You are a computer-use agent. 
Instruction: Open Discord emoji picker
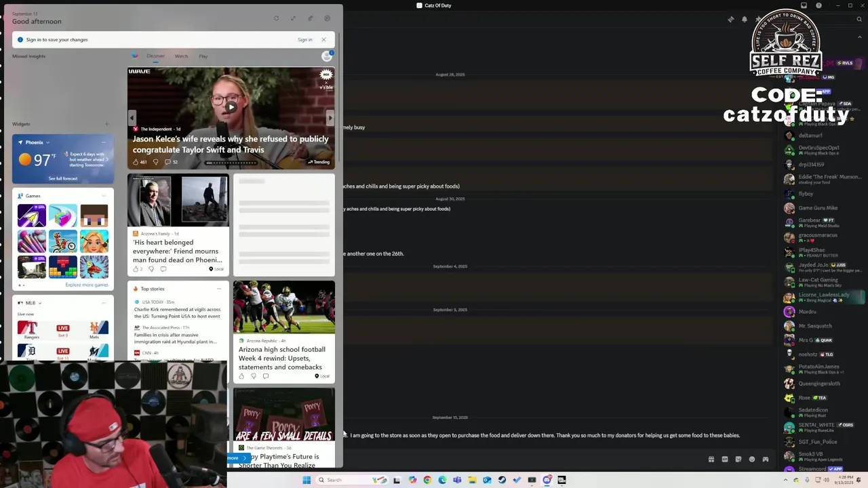click(x=751, y=460)
